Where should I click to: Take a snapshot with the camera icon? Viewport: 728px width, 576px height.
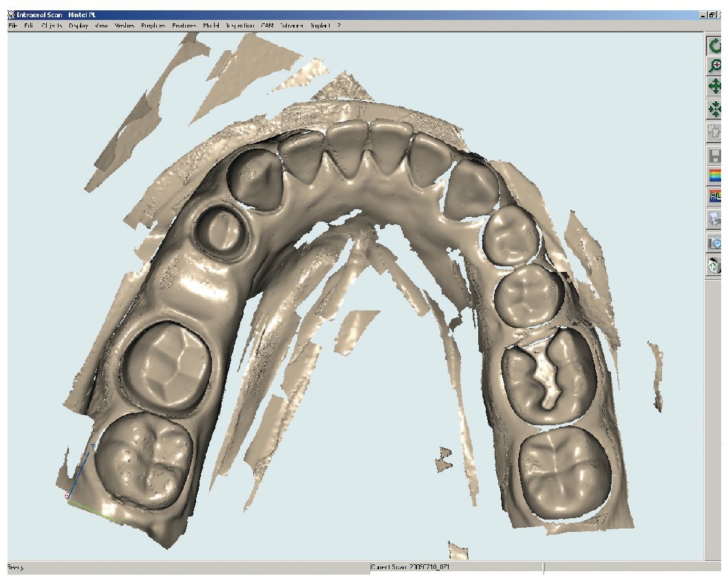716,242
